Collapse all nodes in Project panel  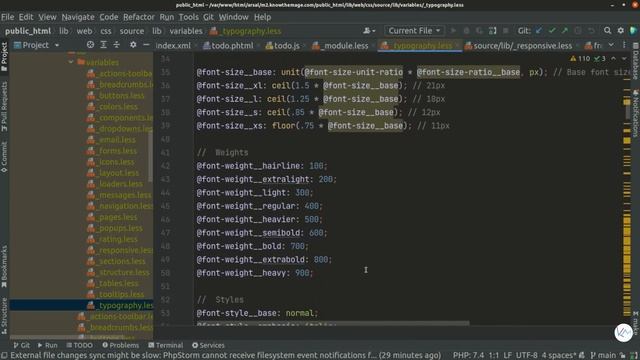[117, 45]
